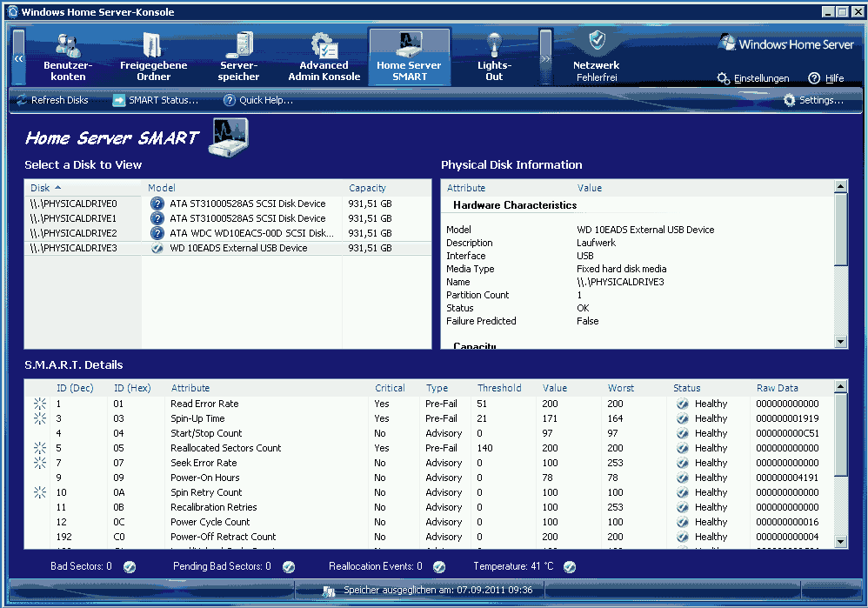Viewport: 868px width, 608px height.
Task: Open Freigegebene Ordner icon
Action: coord(153,44)
